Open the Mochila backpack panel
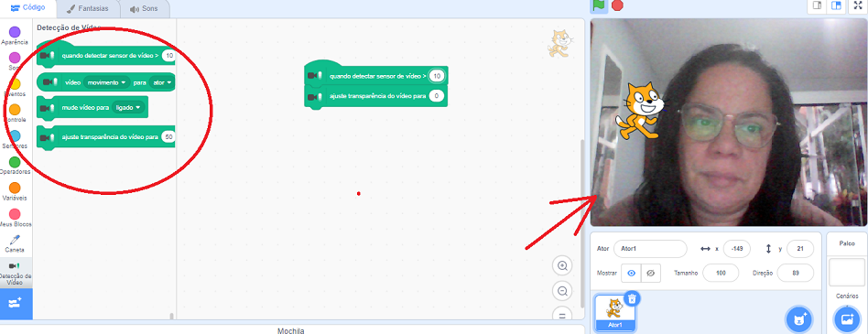The image size is (868, 334). (x=291, y=330)
